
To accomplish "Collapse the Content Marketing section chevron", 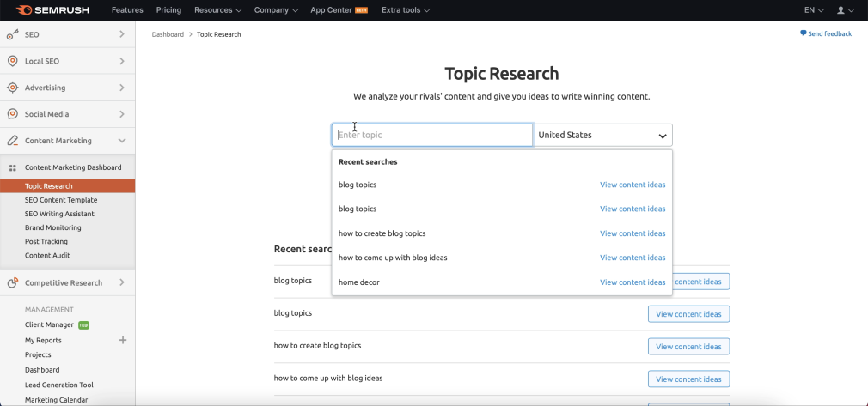I will [122, 141].
